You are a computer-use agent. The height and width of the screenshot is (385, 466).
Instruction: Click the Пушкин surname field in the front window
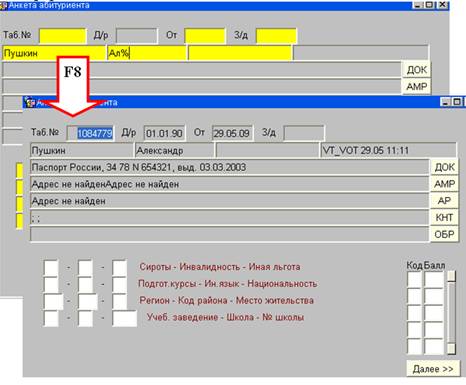pyautogui.click(x=82, y=150)
